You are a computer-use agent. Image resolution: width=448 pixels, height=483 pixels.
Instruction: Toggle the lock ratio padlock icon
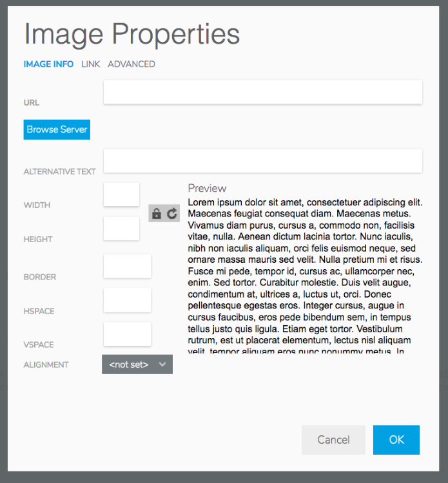coord(157,213)
